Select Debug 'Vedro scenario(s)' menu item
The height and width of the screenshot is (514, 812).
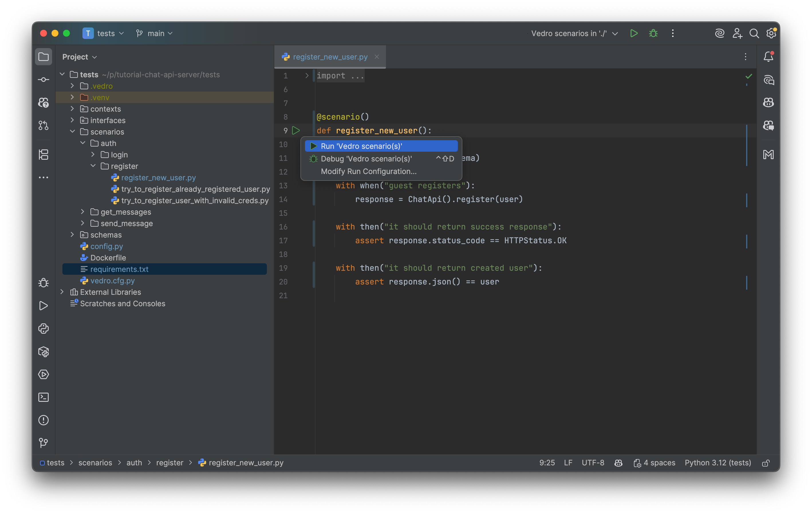tap(381, 159)
